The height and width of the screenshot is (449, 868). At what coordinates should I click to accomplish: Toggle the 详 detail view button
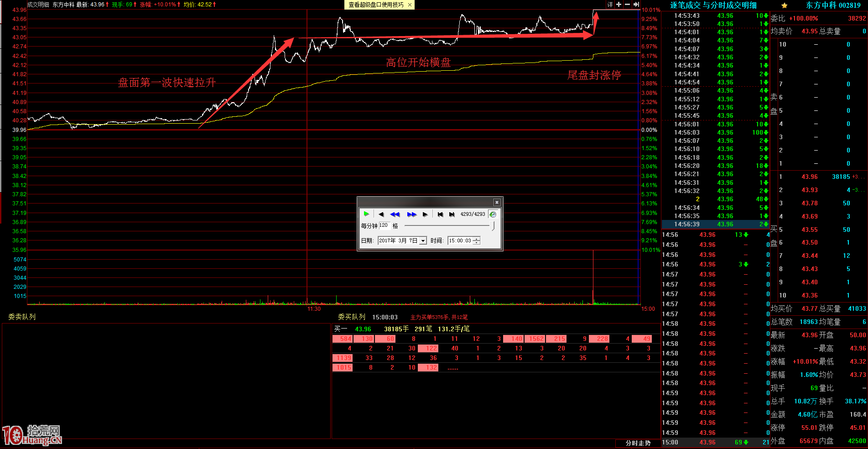click(610, 5)
